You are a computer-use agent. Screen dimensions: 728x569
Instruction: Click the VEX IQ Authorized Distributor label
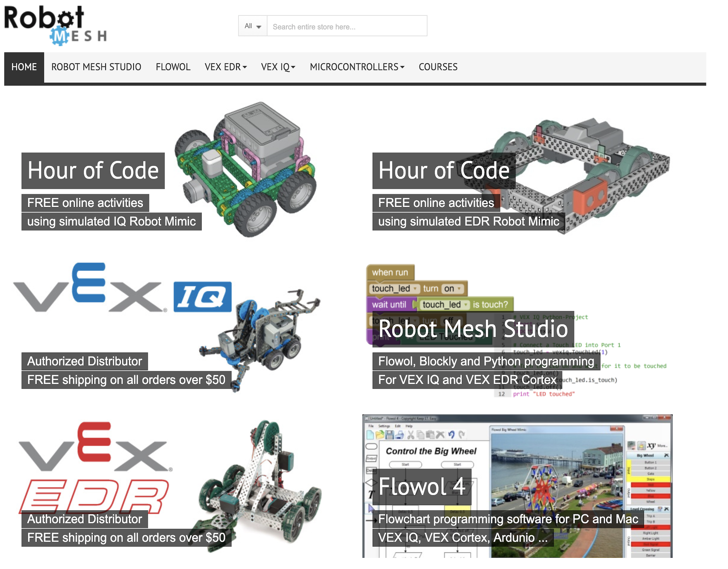coord(85,362)
